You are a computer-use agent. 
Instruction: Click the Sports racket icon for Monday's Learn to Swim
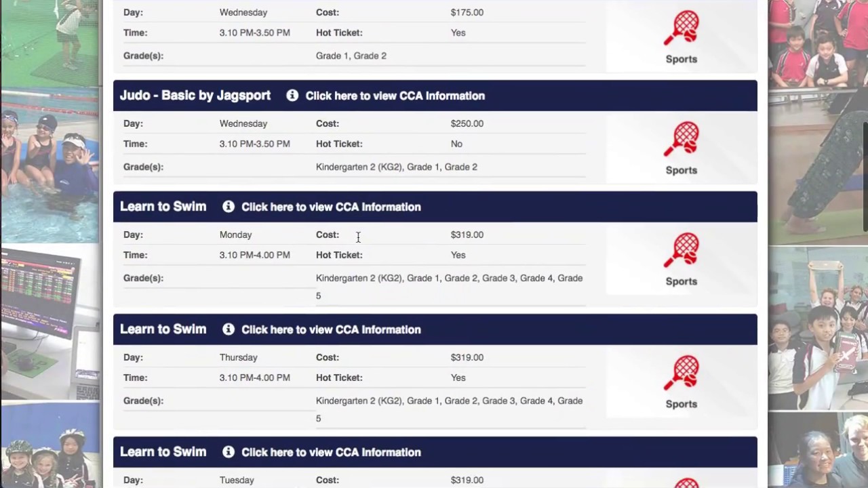coord(682,251)
